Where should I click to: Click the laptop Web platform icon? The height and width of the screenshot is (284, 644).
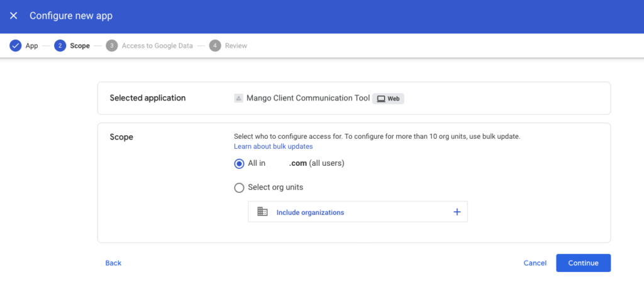click(x=381, y=99)
